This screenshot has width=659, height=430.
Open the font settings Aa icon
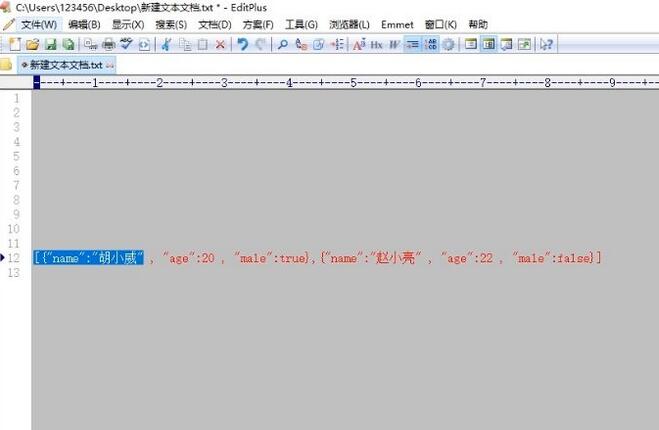pyautogui.click(x=359, y=44)
